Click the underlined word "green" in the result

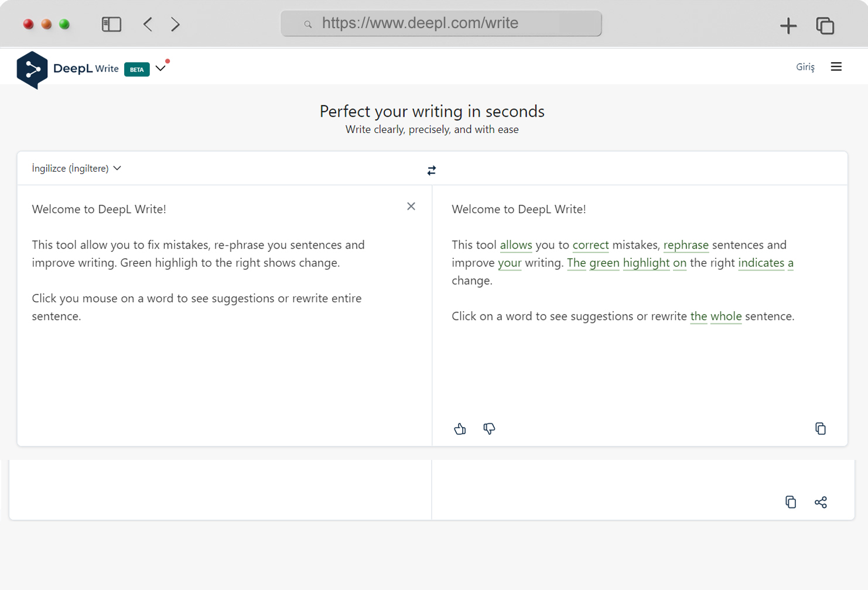click(604, 263)
